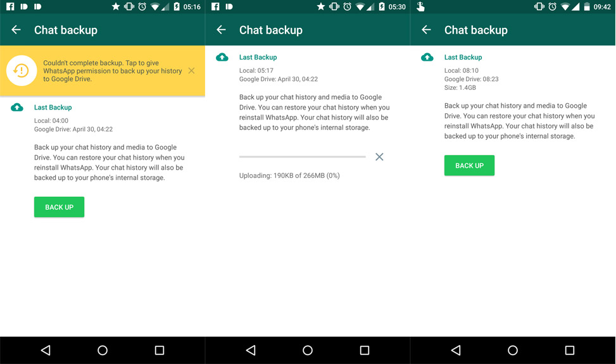Dismiss the yellow 'Couldn't complete backup' banner
616x364 pixels.
(x=191, y=71)
